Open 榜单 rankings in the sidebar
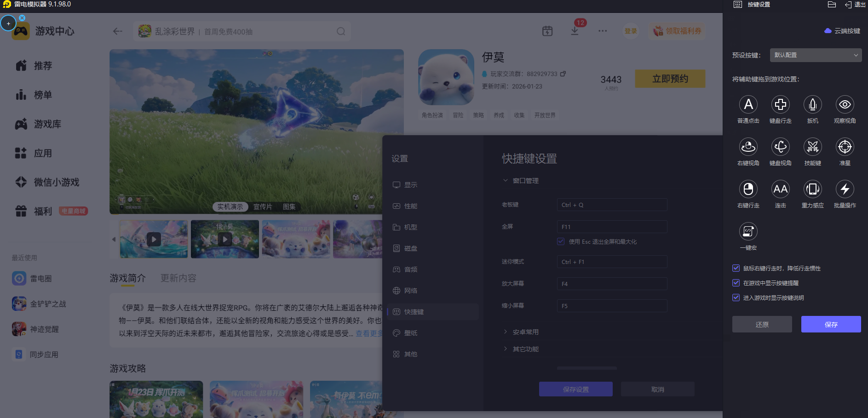The image size is (868, 418). click(x=34, y=95)
